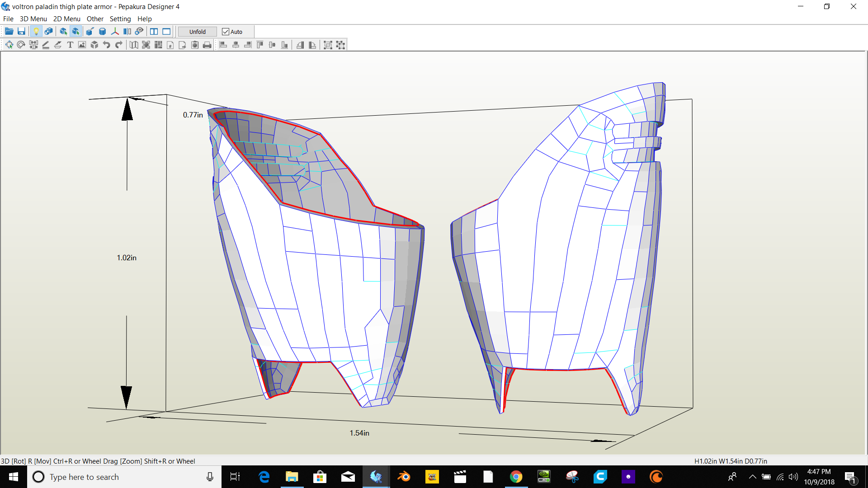Open file with the folder icon
This screenshot has height=488, width=868.
(x=9, y=32)
